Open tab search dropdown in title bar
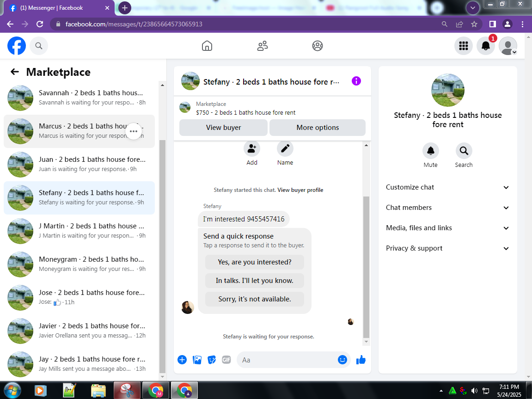532x399 pixels. (473, 7)
